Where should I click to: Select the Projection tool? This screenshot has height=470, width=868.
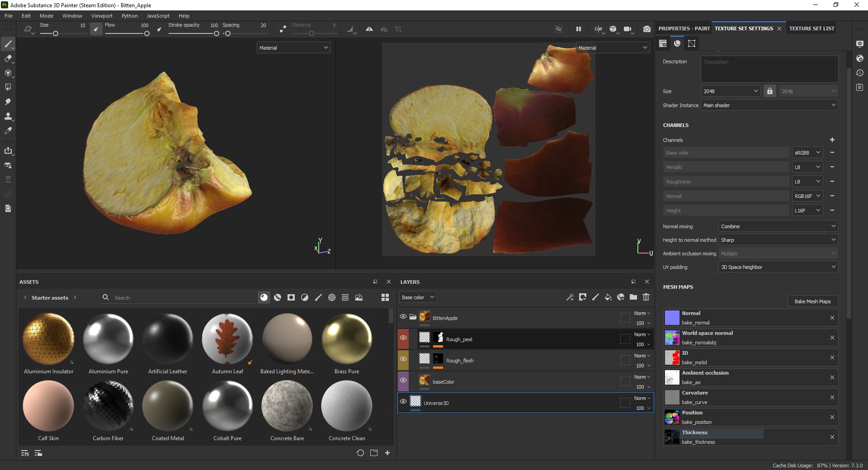coord(8,73)
